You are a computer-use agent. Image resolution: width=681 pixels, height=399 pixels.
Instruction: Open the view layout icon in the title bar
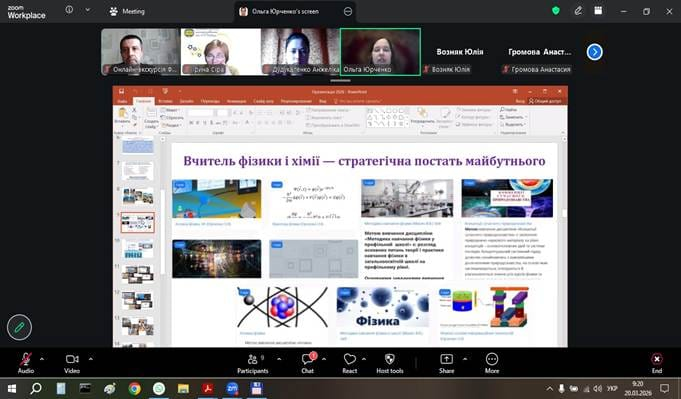(598, 11)
